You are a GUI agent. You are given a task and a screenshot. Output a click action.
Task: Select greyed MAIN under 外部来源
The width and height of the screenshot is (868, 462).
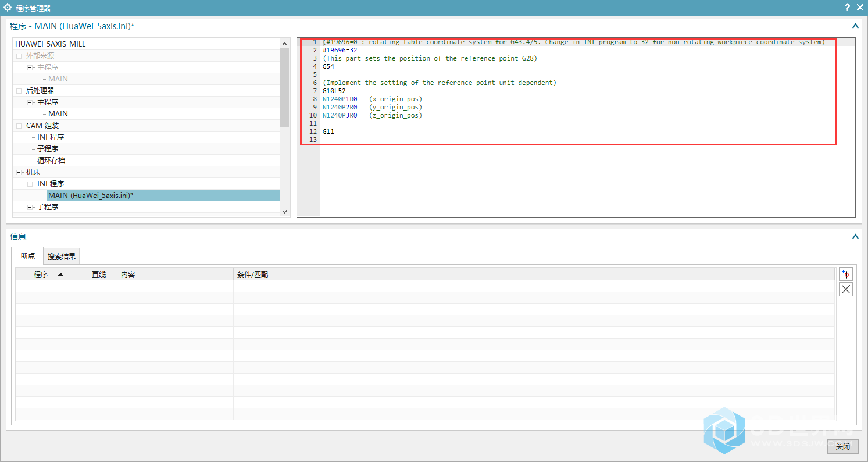[x=58, y=79]
